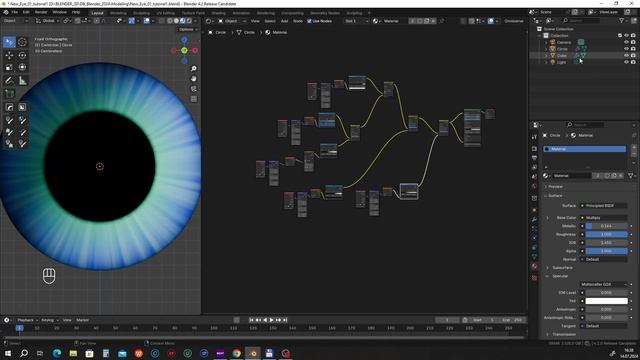Click the Multiply base color field

(604, 218)
